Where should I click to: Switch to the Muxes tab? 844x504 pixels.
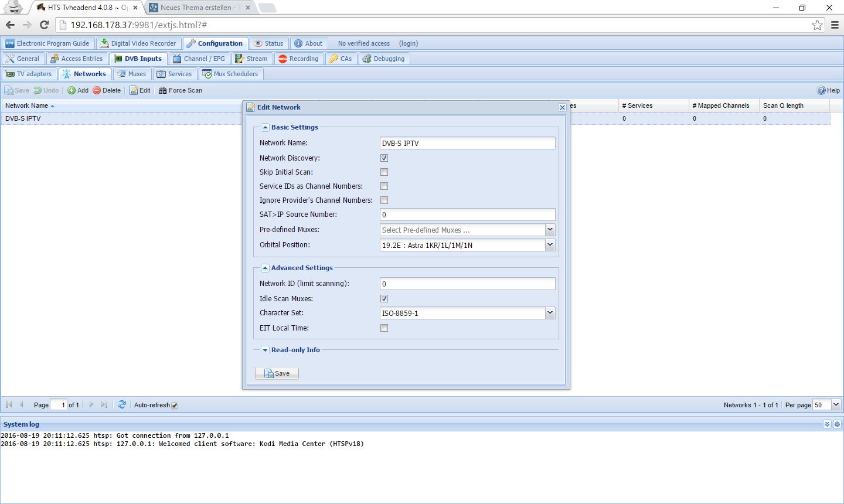(132, 74)
